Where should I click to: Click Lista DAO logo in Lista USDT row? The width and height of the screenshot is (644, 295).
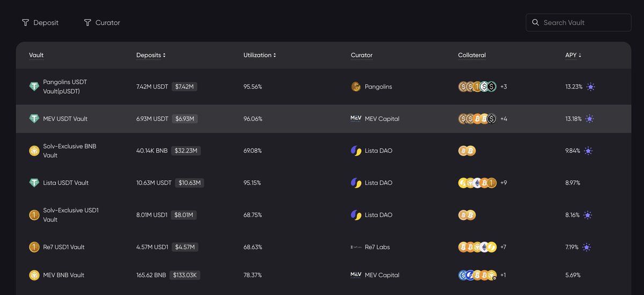click(356, 183)
